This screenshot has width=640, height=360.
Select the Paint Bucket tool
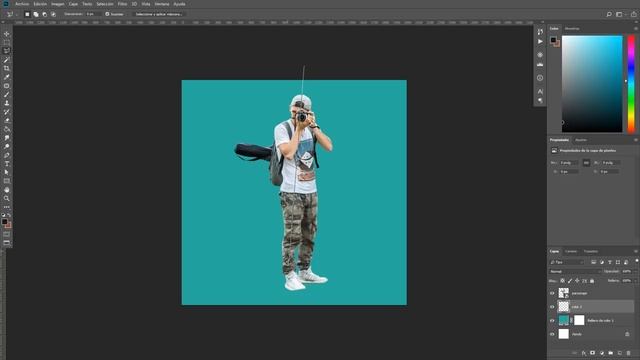(x=7, y=129)
